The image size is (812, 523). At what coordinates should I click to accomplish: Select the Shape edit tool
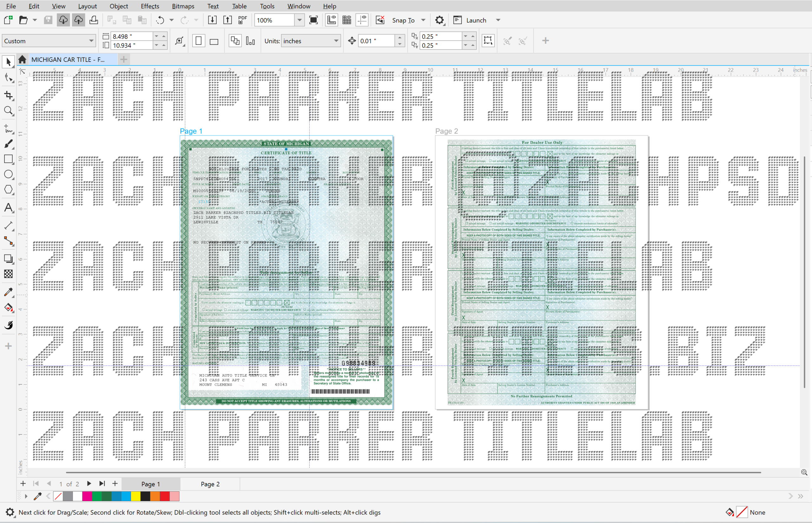pos(9,78)
